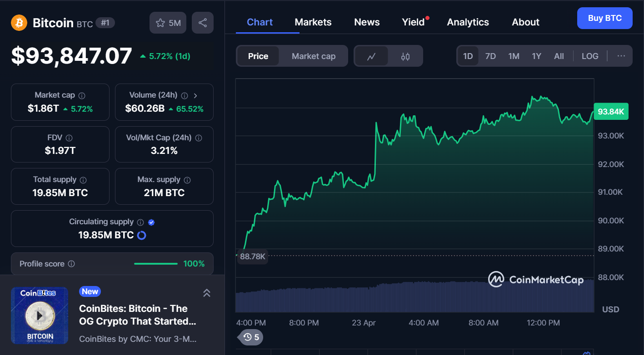Screen dimensions: 644x355
Task: Switch to the Markets tab
Action: [x=313, y=22]
